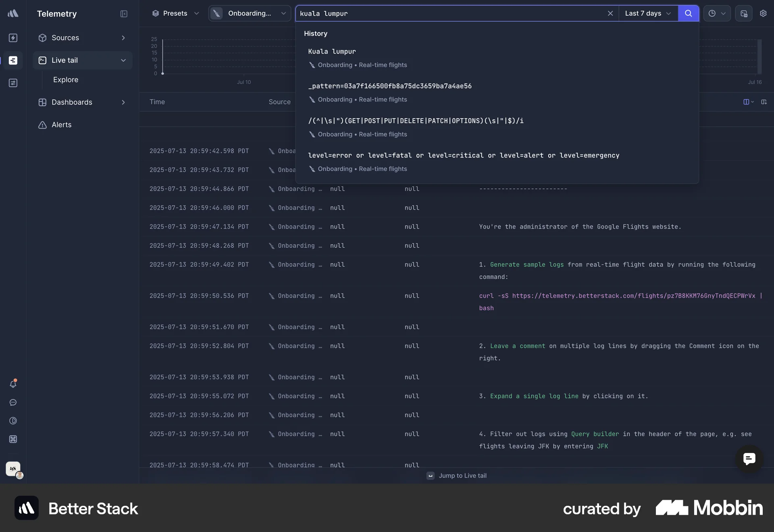The image size is (774, 532).
Task: Run search with the magnifier icon
Action: pos(689,13)
